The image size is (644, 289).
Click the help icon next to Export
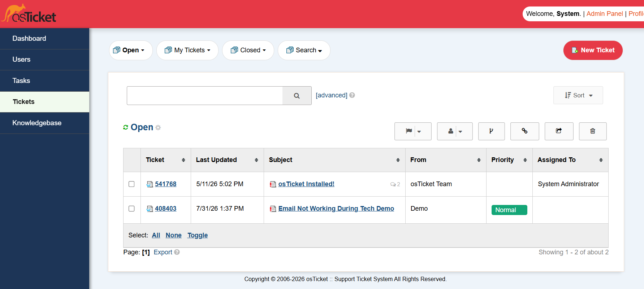pyautogui.click(x=177, y=252)
